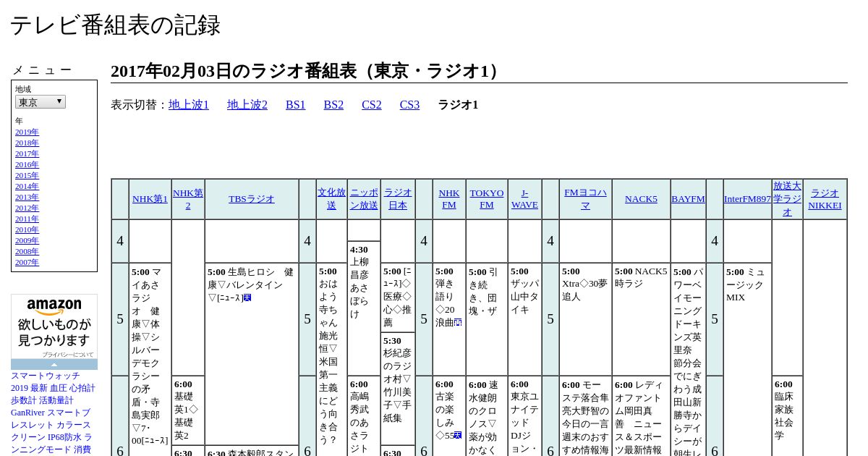The width and height of the screenshot is (868, 456).
Task: Click the icon after NHK FM 古楽の楽しみ 55
Action: point(458,435)
